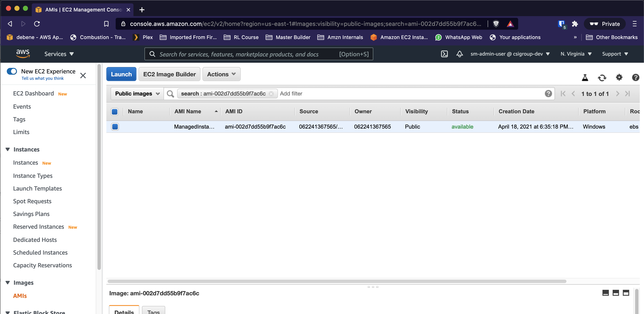The height and width of the screenshot is (314, 644).
Task: Click AMI ID cell ami-002d7dd55b9f7ac6c
Action: (x=255, y=127)
